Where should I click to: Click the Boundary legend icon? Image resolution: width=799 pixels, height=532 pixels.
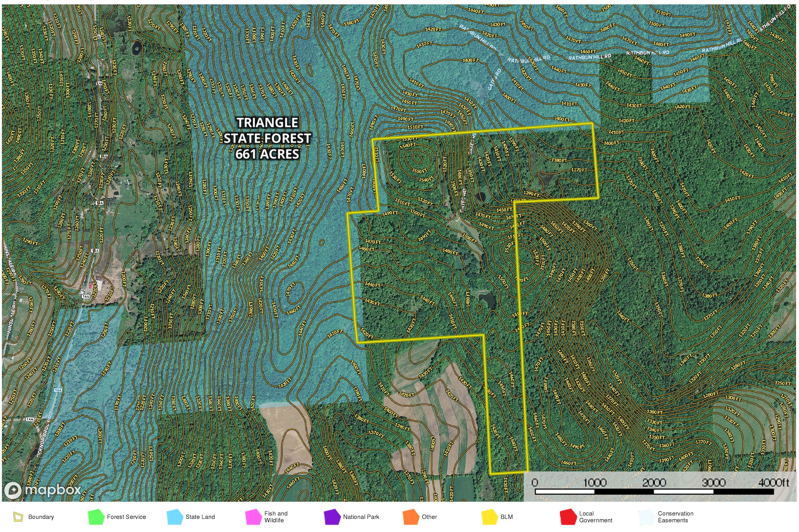point(18,517)
